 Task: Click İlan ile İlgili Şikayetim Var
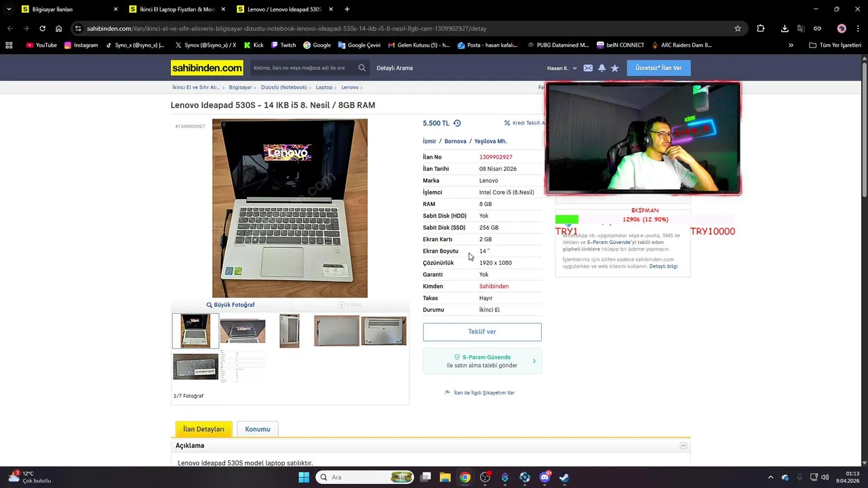coord(480,392)
